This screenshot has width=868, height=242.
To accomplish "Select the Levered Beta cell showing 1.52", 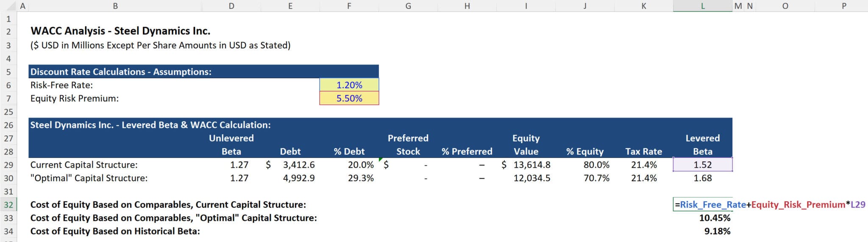I will [x=702, y=165].
